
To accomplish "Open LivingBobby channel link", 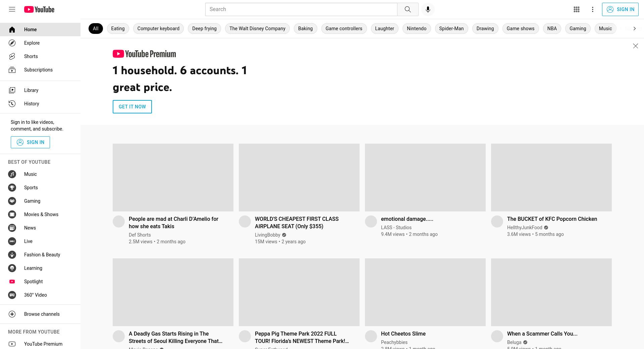I will [x=268, y=235].
